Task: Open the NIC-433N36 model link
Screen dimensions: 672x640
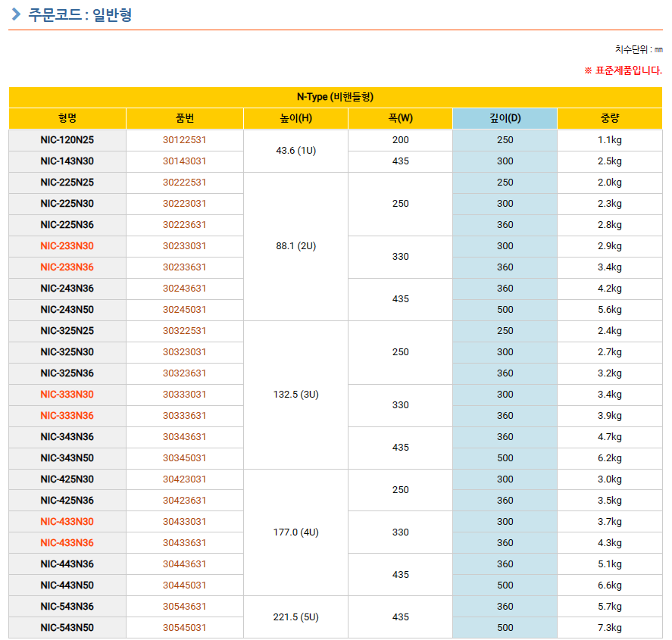Action: point(67,543)
